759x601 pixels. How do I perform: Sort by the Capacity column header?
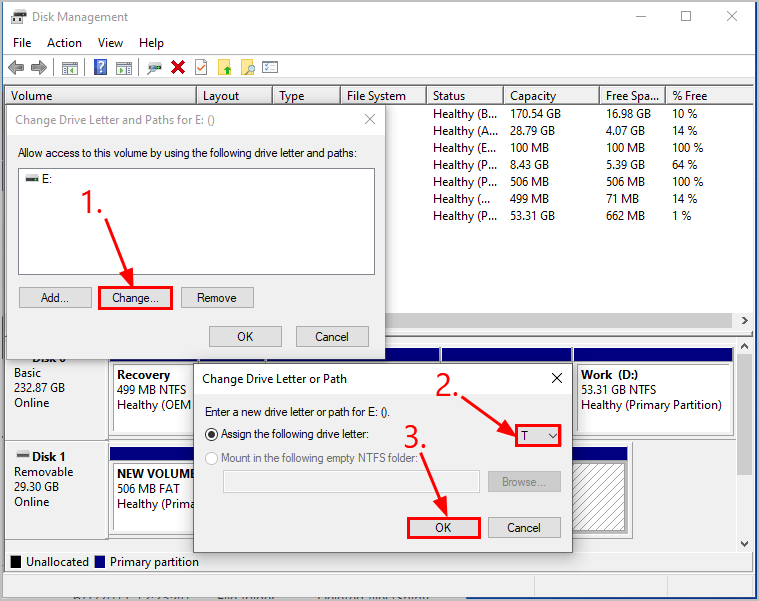pos(551,96)
